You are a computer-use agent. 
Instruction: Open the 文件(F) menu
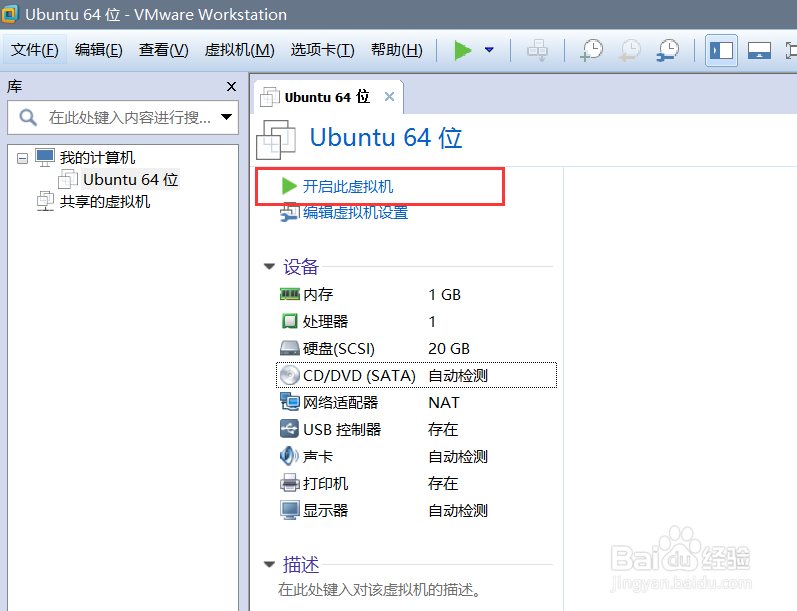pos(35,50)
